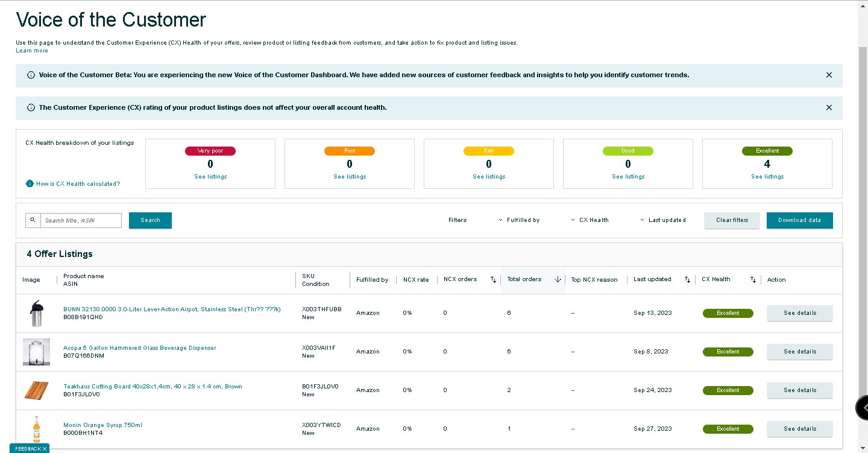This screenshot has height=453, width=868.
Task: Sort by NCX orders arrows icon
Action: coord(493,280)
